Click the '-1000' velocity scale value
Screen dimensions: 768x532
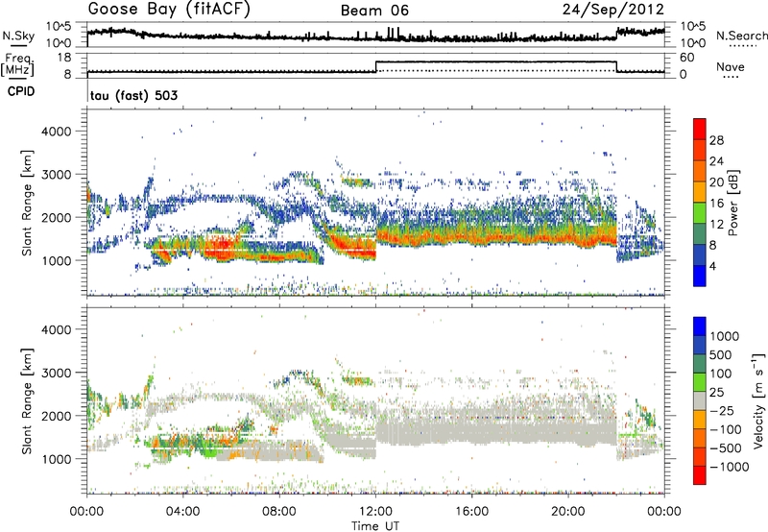tap(729, 467)
